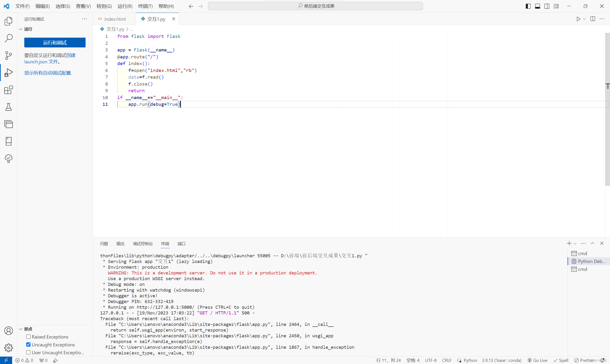Disable the Uncaught Exceptions breakpoint
Screen dimensions: 610x364
point(28,344)
